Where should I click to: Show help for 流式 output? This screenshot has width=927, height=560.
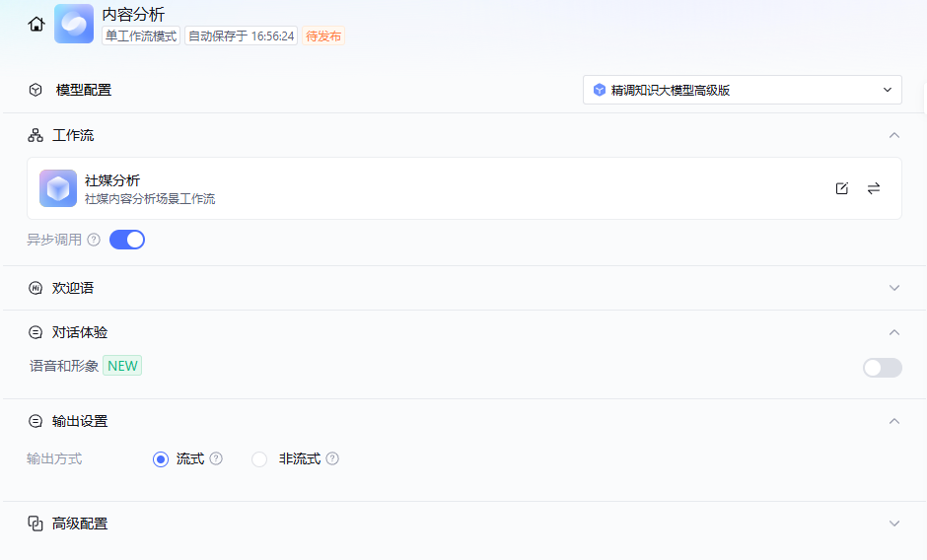tap(216, 458)
